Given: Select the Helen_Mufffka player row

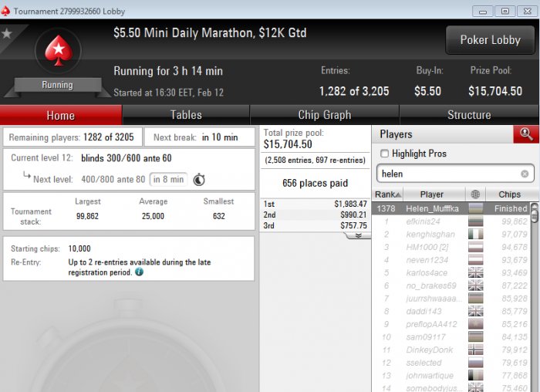Looking at the screenshot, I should [451, 208].
